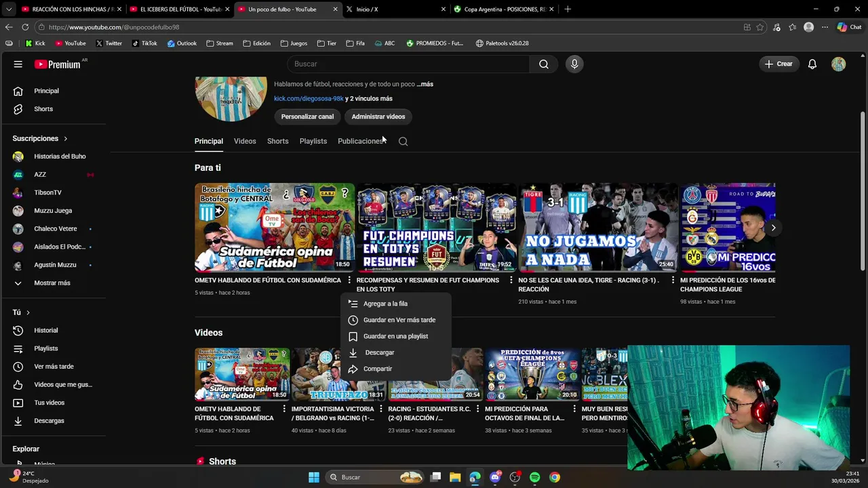This screenshot has width=868, height=488.
Task: Switch to the channel Videos tab
Action: [245, 141]
